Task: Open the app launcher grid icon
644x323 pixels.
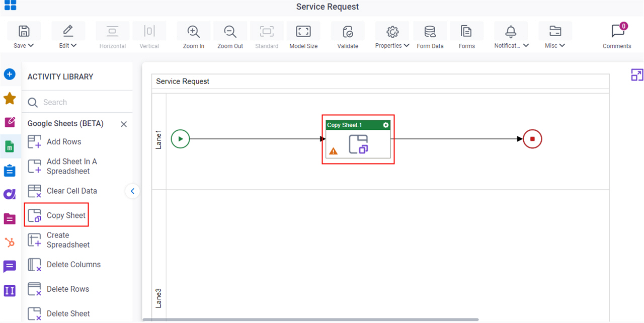Action: click(x=10, y=6)
